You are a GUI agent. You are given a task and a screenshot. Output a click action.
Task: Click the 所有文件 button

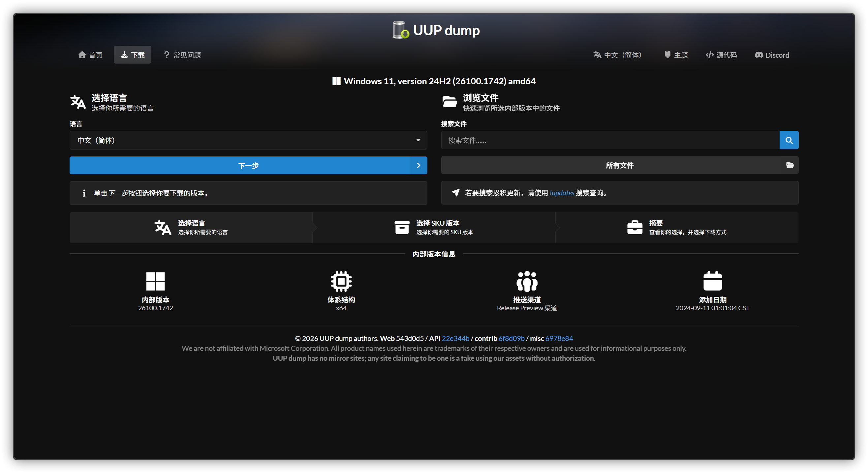(619, 165)
